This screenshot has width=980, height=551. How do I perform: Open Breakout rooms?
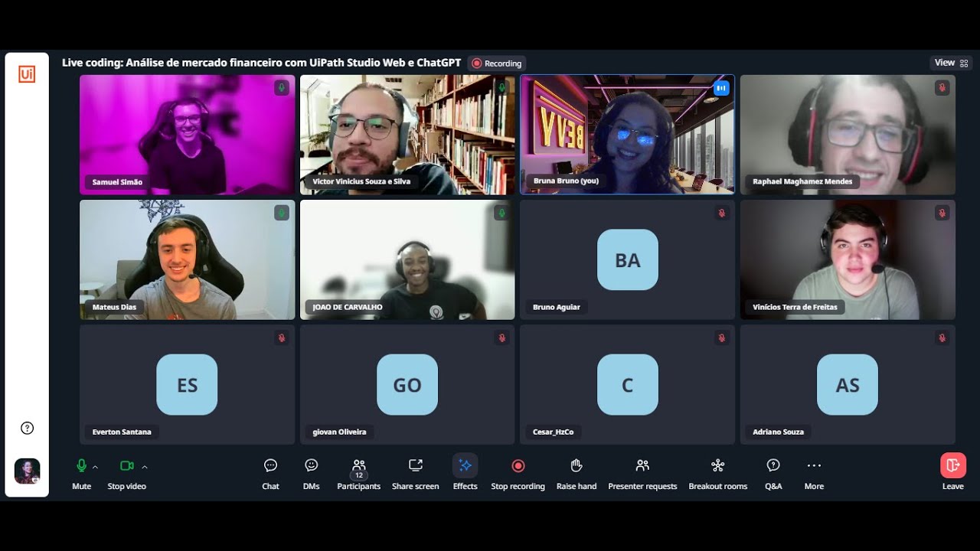717,473
